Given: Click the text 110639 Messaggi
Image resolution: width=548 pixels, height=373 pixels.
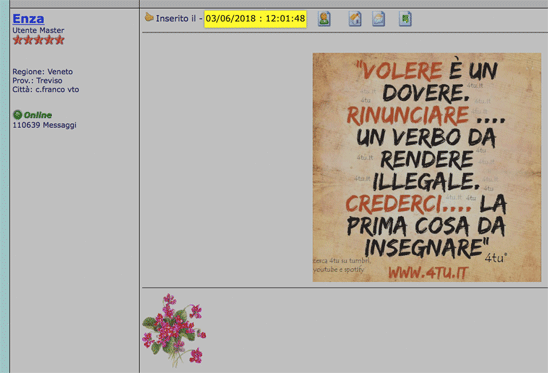Looking at the screenshot, I should 44,125.
